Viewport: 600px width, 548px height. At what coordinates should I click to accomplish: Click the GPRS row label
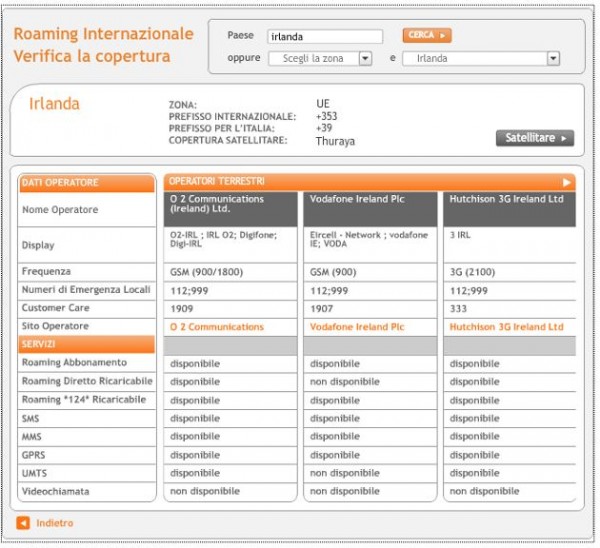pyautogui.click(x=34, y=455)
